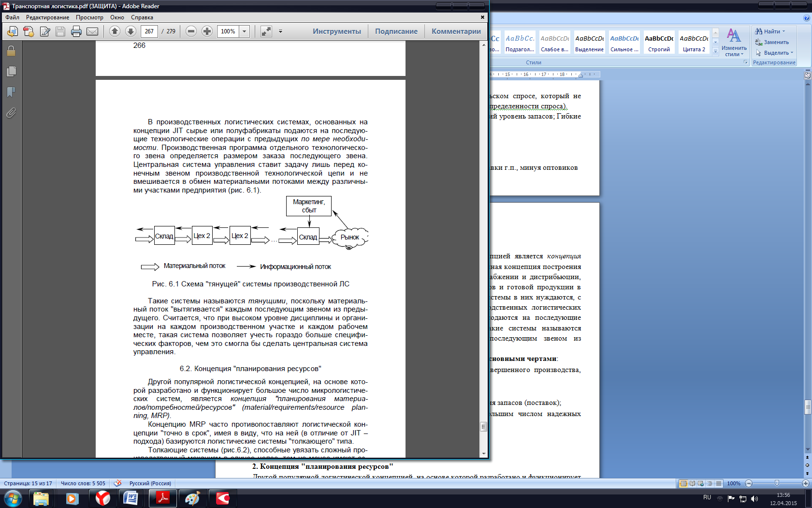Screen dimensions: 812x508
Task: Send the PDF by email envelope icon
Action: tap(92, 31)
